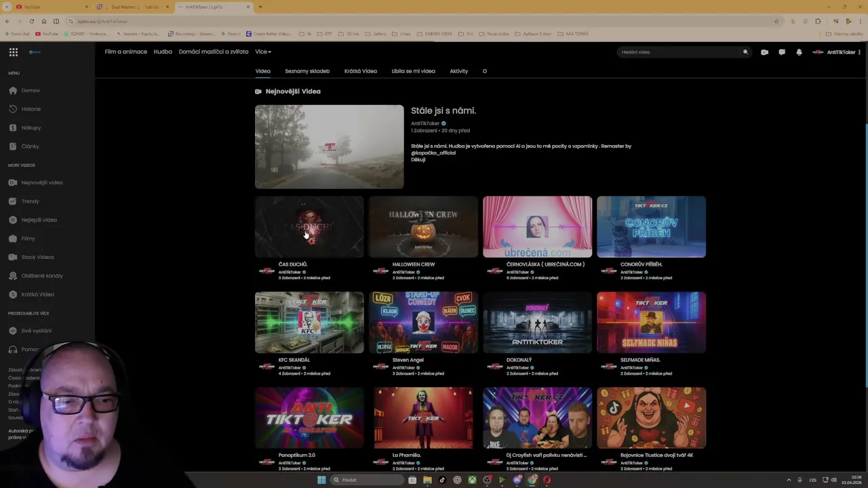Open the ČAS DUCHŮ video thumbnail
The width and height of the screenshot is (868, 488).
[309, 227]
